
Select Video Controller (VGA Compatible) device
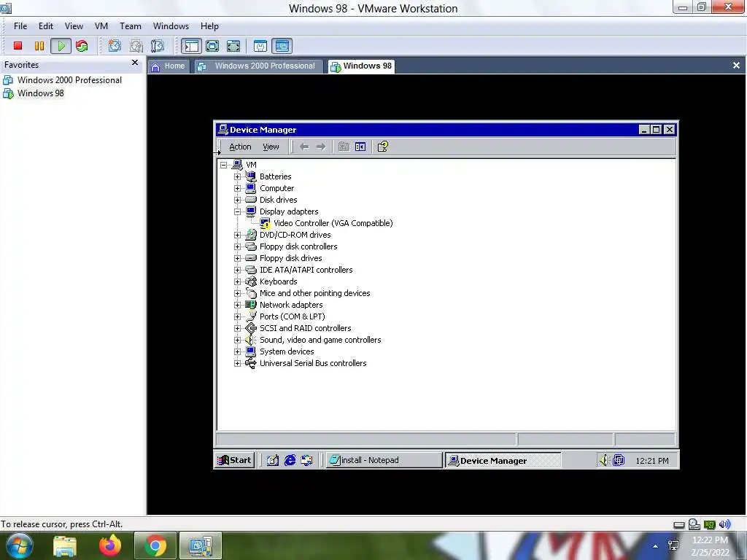[333, 223]
